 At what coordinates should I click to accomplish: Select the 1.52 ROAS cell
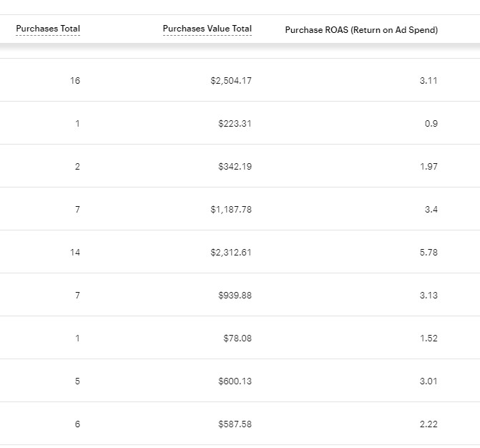coord(428,339)
